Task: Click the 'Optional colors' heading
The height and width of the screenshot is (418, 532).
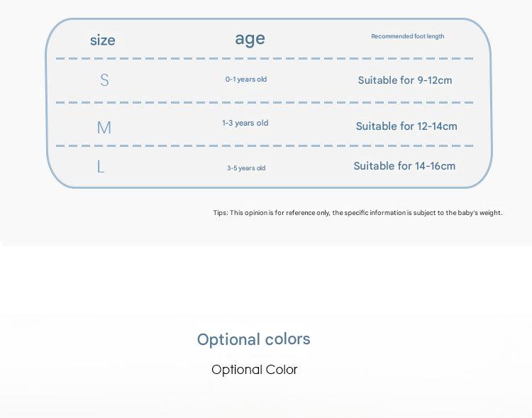Action: pyautogui.click(x=253, y=339)
